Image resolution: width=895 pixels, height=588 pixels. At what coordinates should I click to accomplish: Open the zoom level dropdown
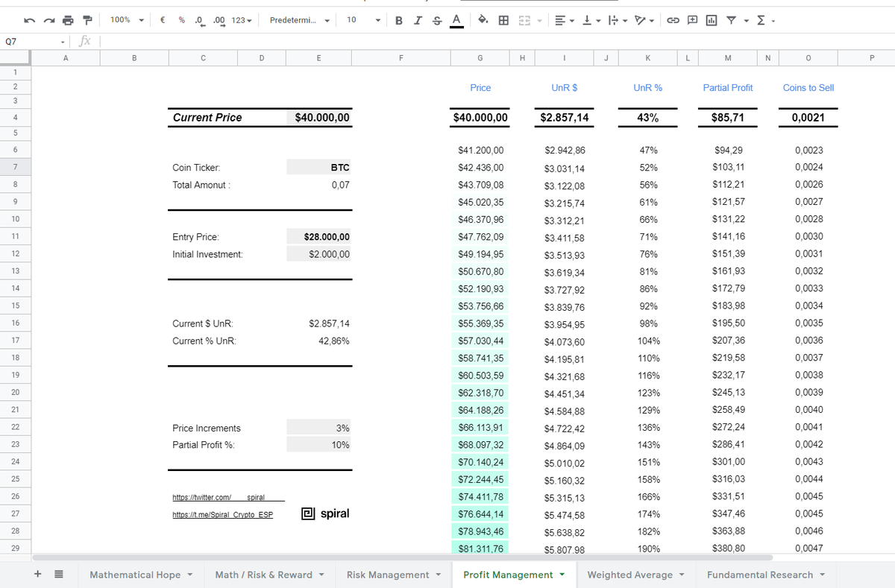127,20
